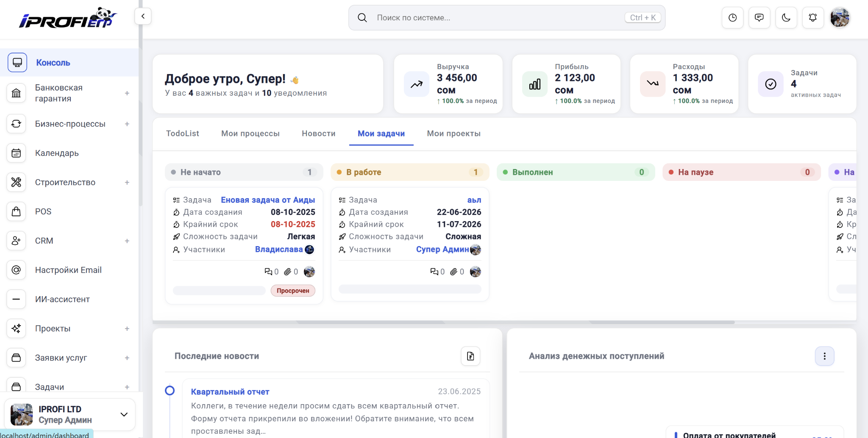
Task: Open the notifications bell icon
Action: (813, 18)
